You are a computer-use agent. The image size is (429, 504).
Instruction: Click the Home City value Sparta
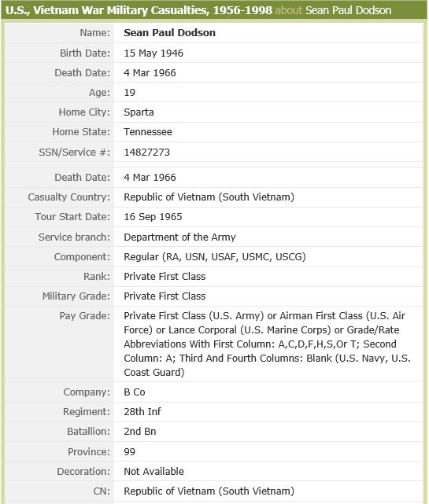139,112
